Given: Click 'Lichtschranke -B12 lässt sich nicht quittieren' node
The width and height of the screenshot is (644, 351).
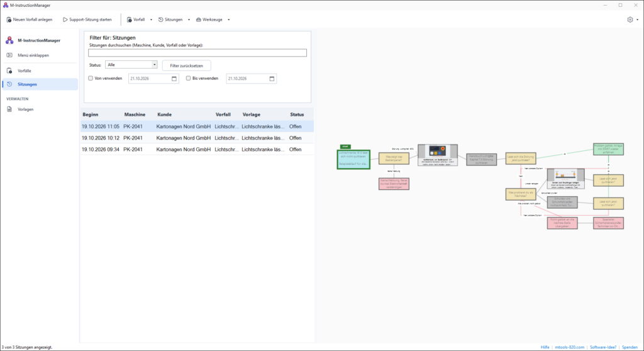Looking at the screenshot, I should click(353, 159).
